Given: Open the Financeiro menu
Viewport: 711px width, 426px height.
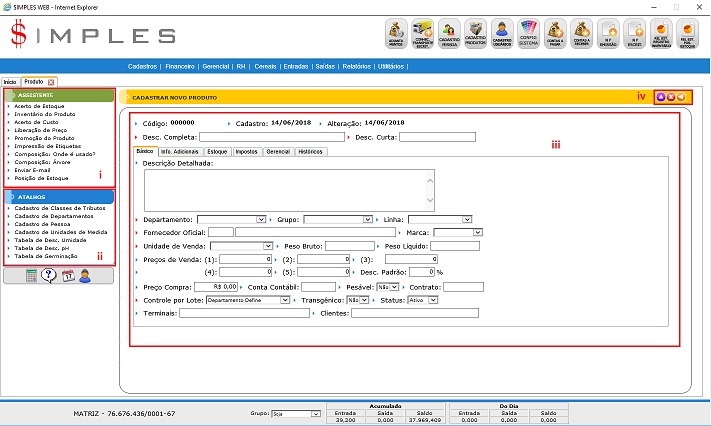Looking at the screenshot, I should [179, 66].
